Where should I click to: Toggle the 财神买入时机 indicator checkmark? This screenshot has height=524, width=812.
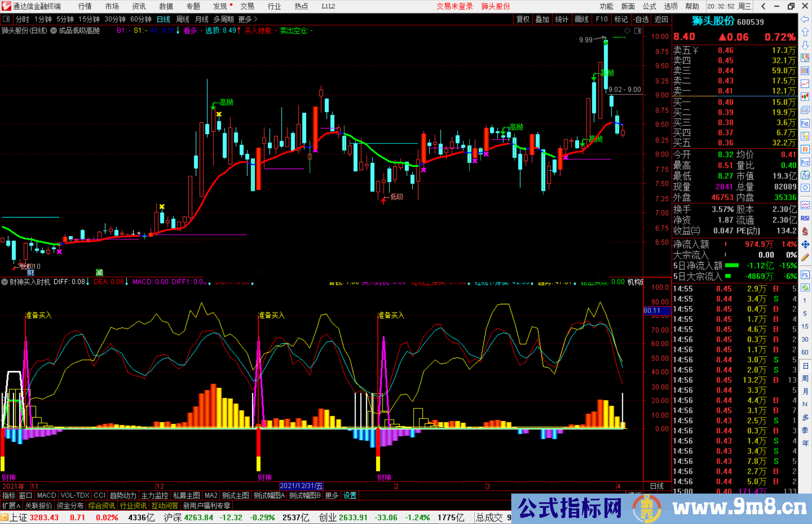[5, 282]
